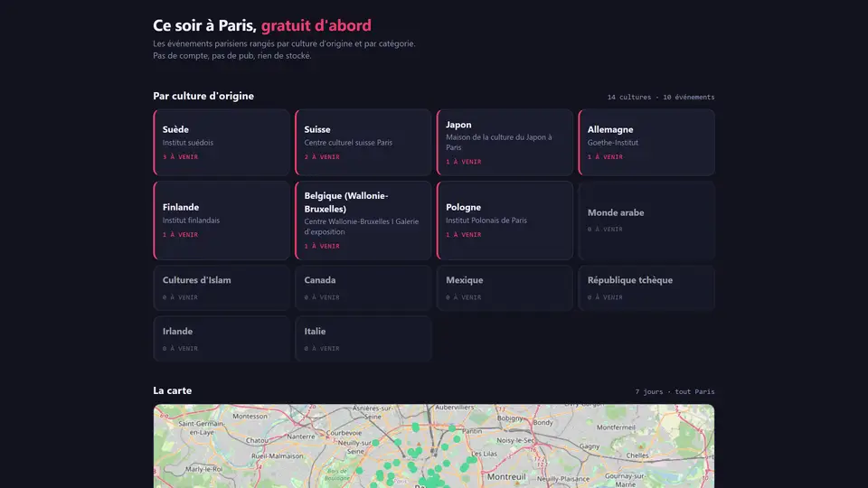Click the 'La carte' section heading
The height and width of the screenshot is (488, 868).
point(172,390)
